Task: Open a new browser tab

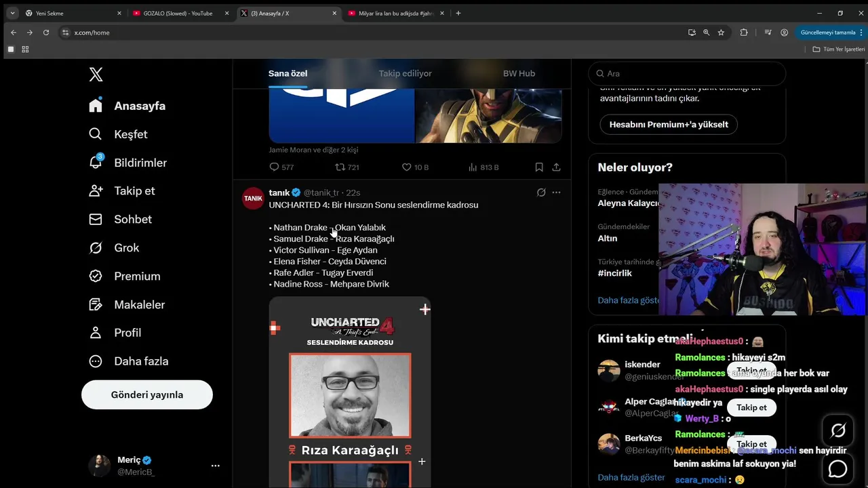Action: coord(458,13)
